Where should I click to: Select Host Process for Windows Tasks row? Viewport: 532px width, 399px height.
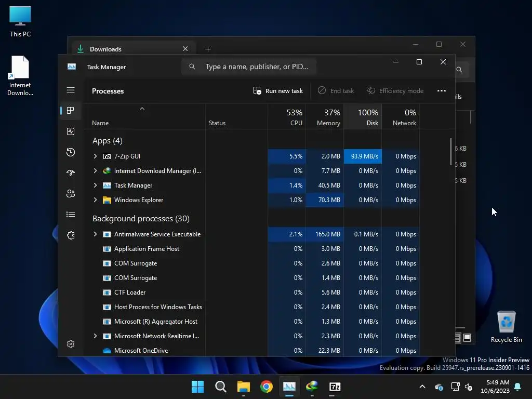coord(251,307)
